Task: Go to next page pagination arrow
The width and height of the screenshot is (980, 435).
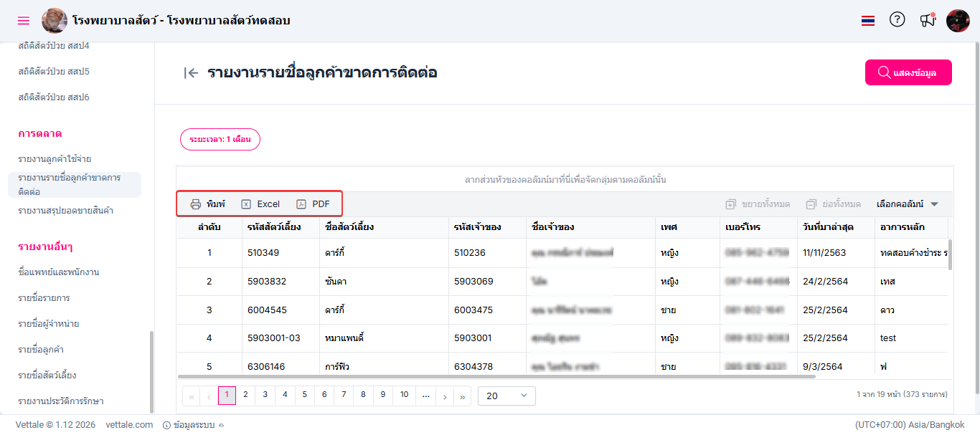Action: pos(445,396)
